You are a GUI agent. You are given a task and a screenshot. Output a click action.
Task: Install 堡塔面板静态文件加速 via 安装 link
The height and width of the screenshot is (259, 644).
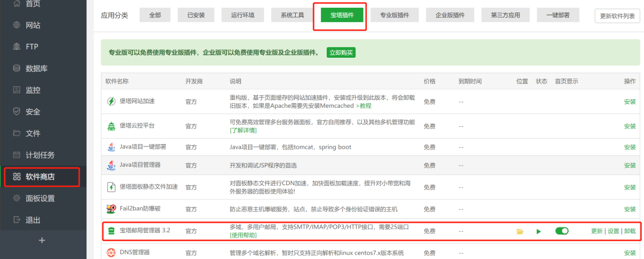pos(630,188)
